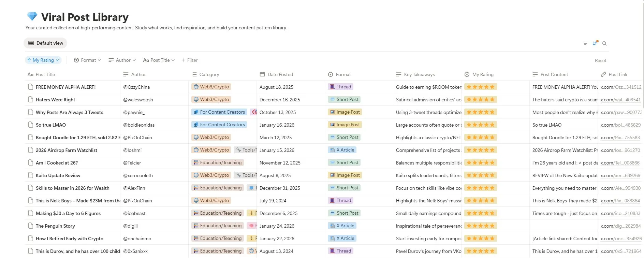
Task: Open the search magnifier icon
Action: coord(604,43)
